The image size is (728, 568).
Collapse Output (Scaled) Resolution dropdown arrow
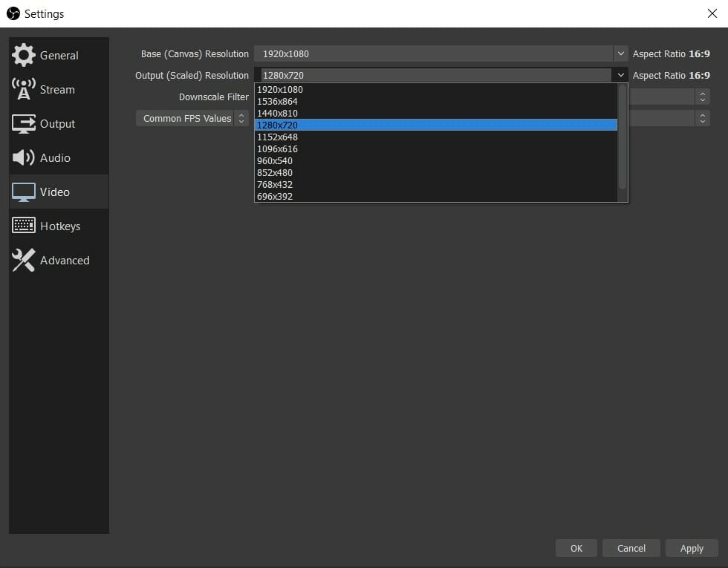[620, 75]
